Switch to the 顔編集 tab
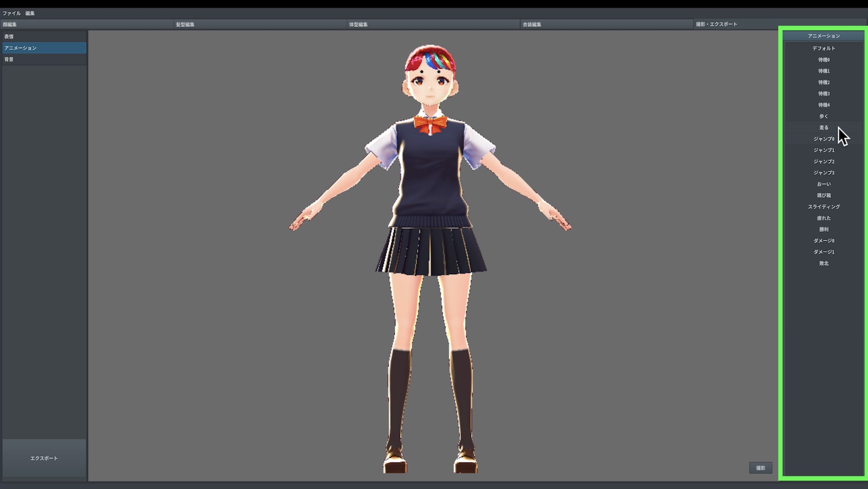Viewport: 868px width, 489px height. [87, 24]
